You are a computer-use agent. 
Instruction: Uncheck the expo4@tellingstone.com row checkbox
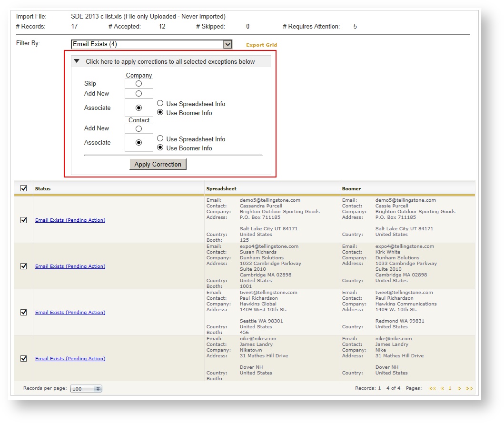23,266
